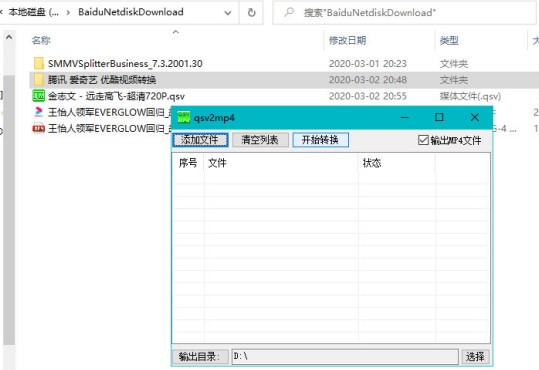Start conversion with 开始转换 button
The height and width of the screenshot is (370, 539).
(x=320, y=140)
